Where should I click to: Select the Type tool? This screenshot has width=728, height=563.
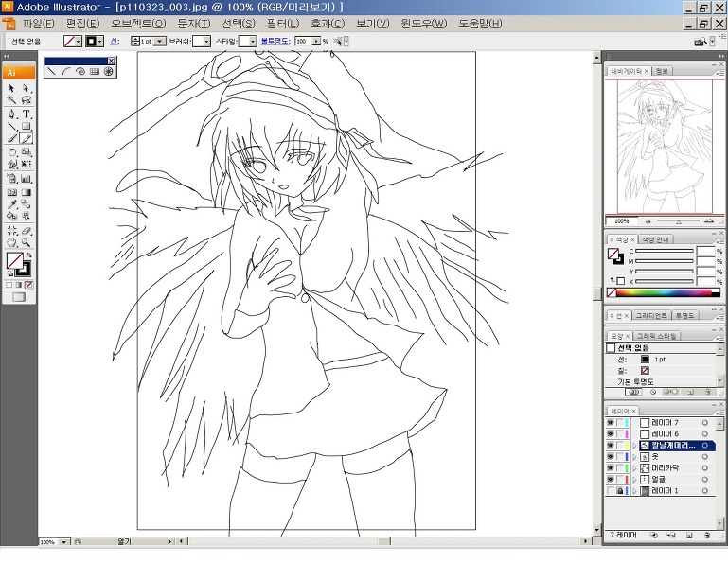(x=26, y=114)
